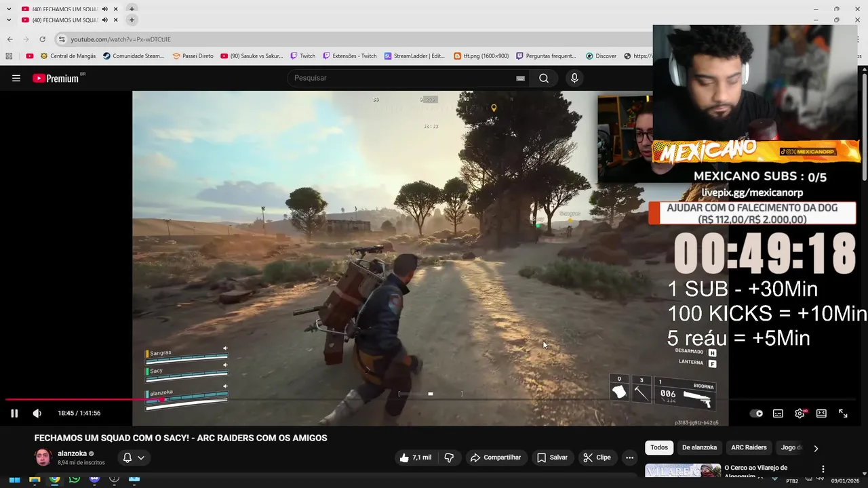Click the FECHAMOS UM SQUAD video title
Image resolution: width=868 pixels, height=488 pixels.
pyautogui.click(x=181, y=438)
